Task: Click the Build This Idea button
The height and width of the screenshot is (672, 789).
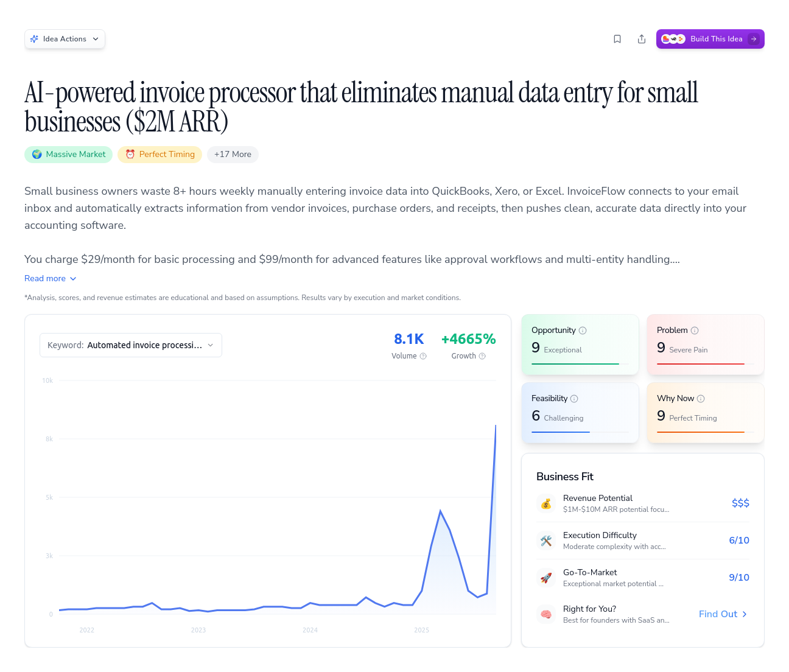Action: coord(710,38)
